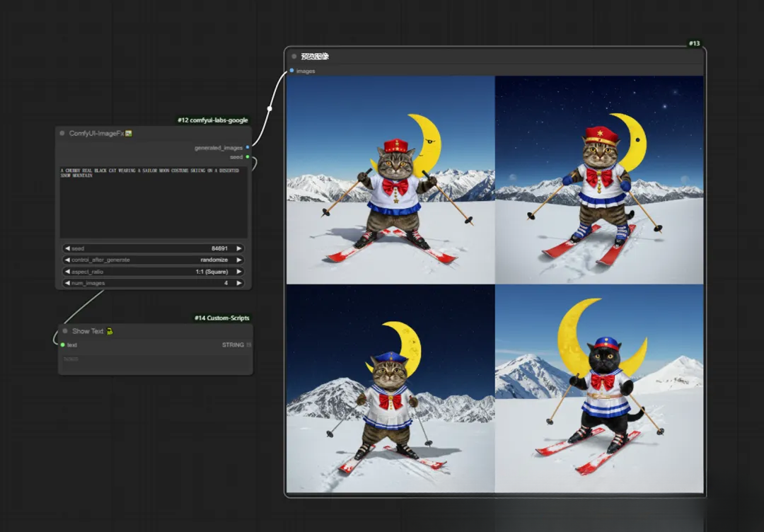Viewport: 764px width, 532px height.
Task: Click the green text input dot on Show Text
Action: point(63,345)
